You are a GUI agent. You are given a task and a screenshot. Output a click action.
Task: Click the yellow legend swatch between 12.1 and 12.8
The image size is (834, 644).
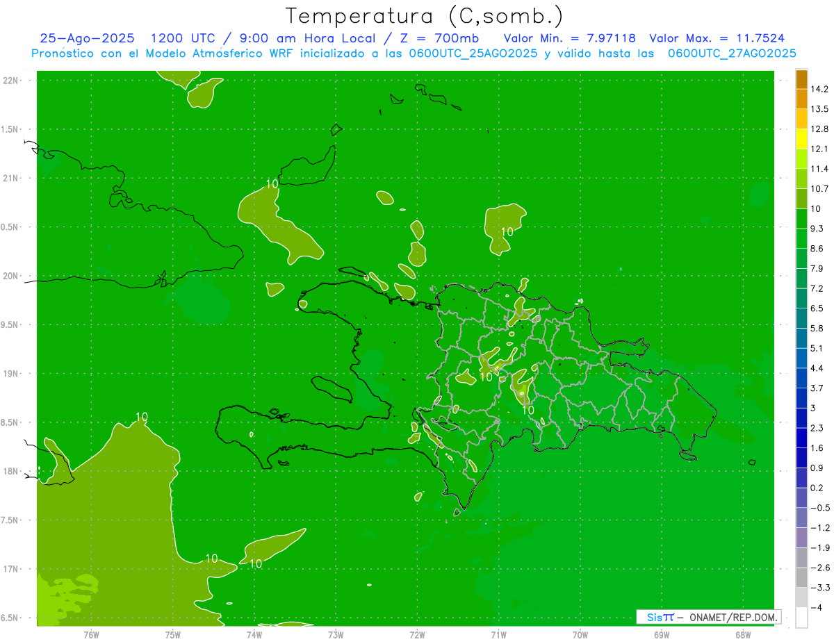[x=801, y=138]
